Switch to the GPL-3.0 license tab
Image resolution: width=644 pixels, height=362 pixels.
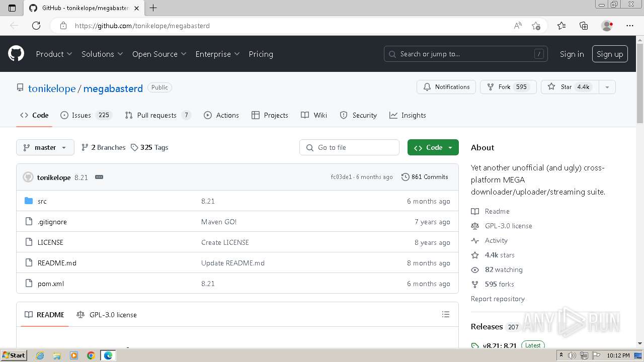[107, 315]
